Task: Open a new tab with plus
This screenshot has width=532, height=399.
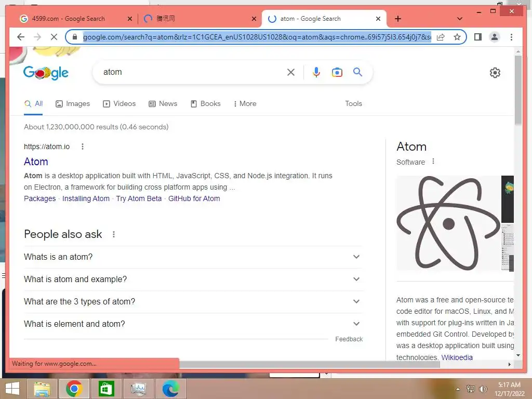Action: point(398,19)
